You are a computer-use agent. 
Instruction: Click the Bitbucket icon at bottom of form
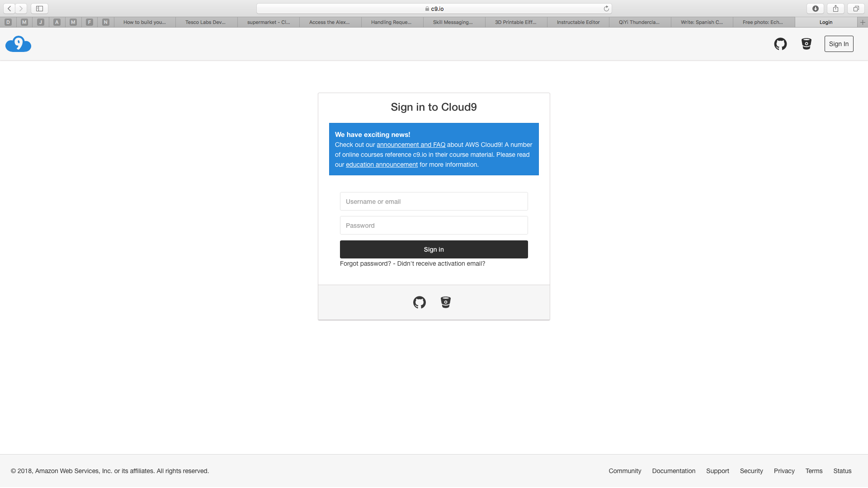coord(445,302)
